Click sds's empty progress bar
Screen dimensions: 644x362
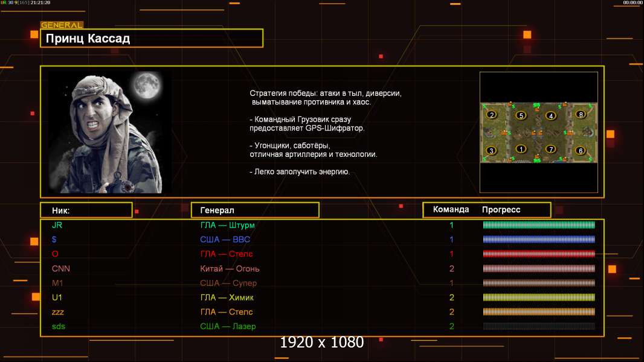[539, 326]
